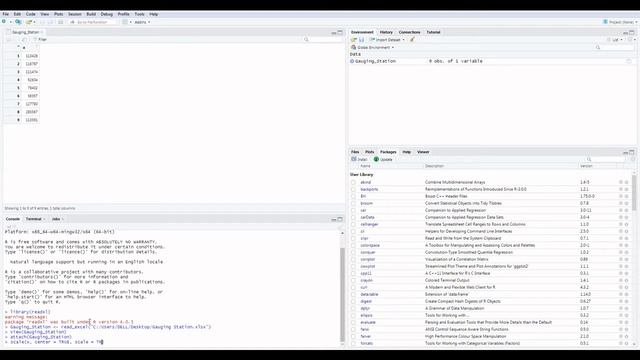Image resolution: width=640 pixels, height=360 pixels.
Task: Check the backports package checkbox
Action: coord(353,189)
